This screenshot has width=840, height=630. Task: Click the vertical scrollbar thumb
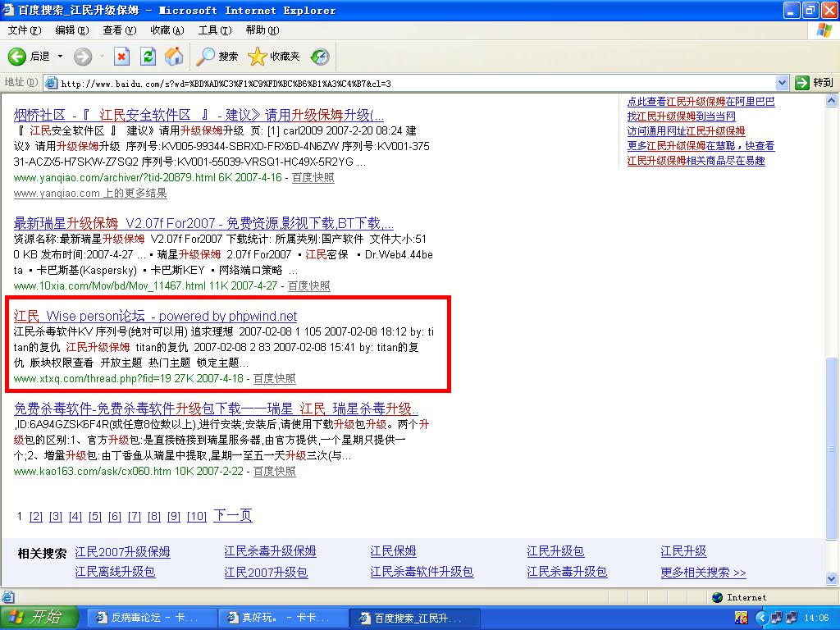(832, 449)
